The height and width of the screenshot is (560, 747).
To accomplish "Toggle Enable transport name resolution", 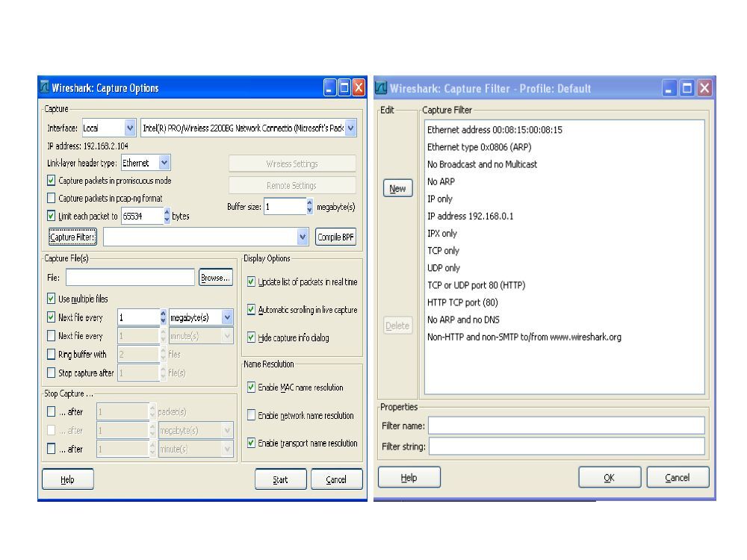I will 251,443.
